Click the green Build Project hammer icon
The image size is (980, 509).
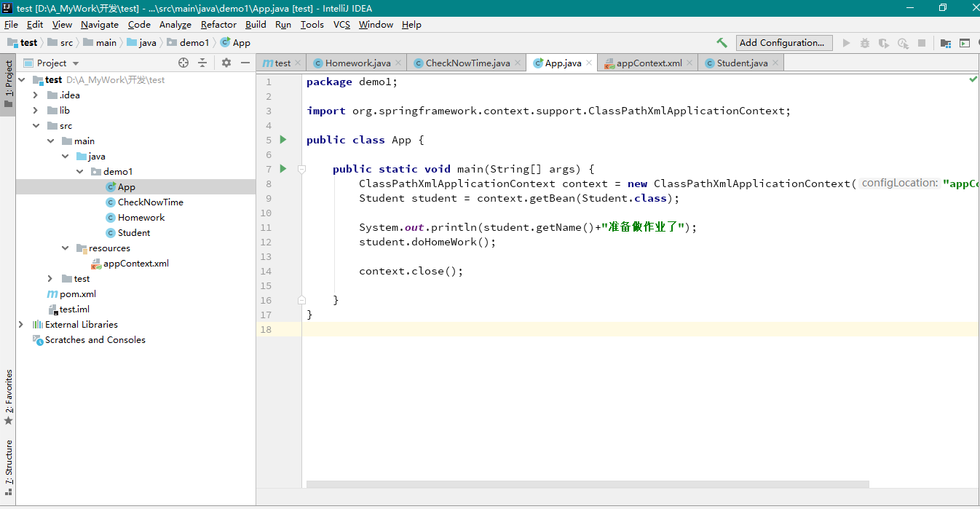[x=722, y=43]
